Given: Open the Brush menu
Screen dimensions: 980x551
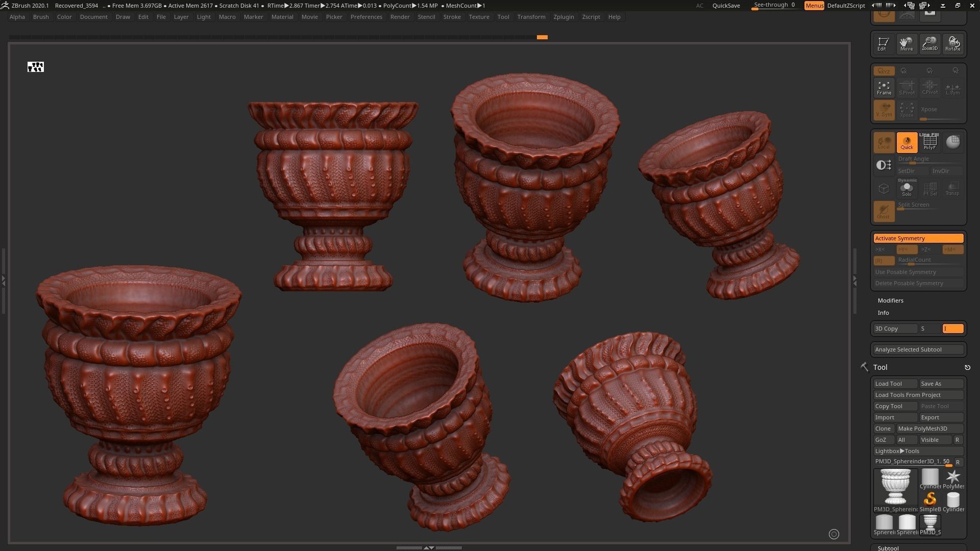Looking at the screenshot, I should coord(41,17).
